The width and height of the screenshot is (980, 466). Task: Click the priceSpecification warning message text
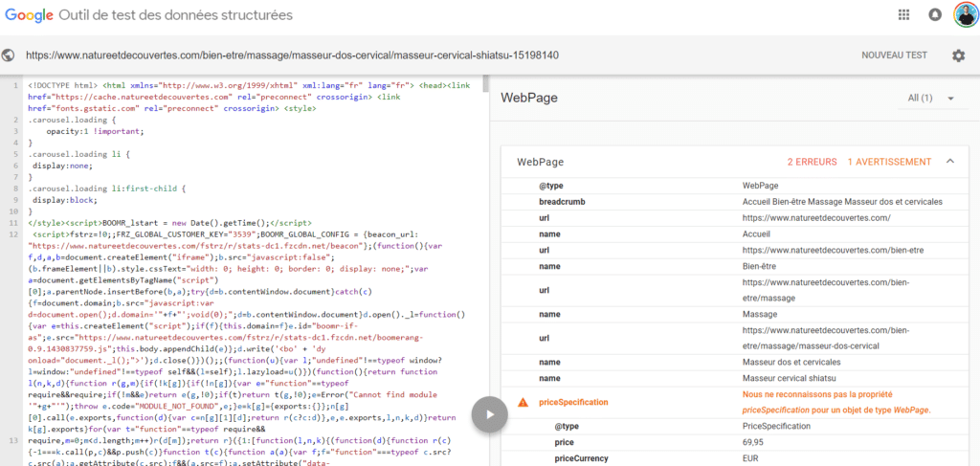[x=836, y=402]
